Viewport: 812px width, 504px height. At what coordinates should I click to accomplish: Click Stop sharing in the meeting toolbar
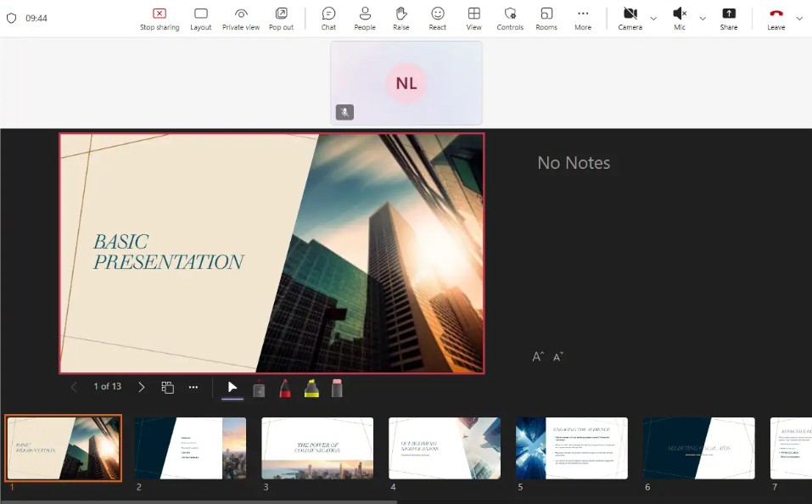[x=159, y=18]
